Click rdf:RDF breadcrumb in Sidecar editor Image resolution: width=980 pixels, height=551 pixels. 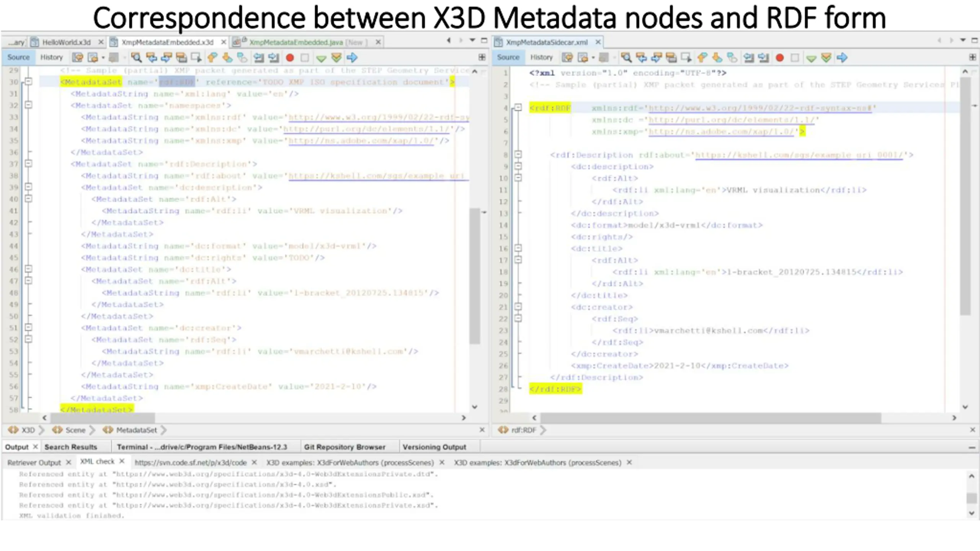(523, 430)
